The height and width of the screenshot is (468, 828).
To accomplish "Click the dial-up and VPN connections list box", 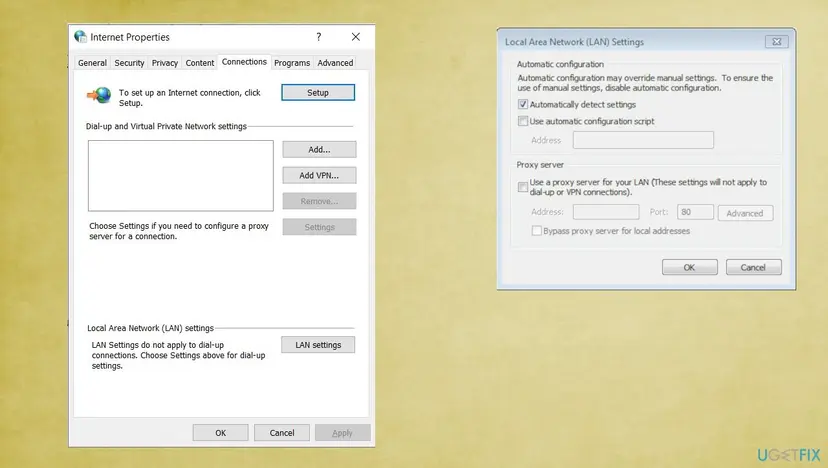I will pyautogui.click(x=181, y=175).
